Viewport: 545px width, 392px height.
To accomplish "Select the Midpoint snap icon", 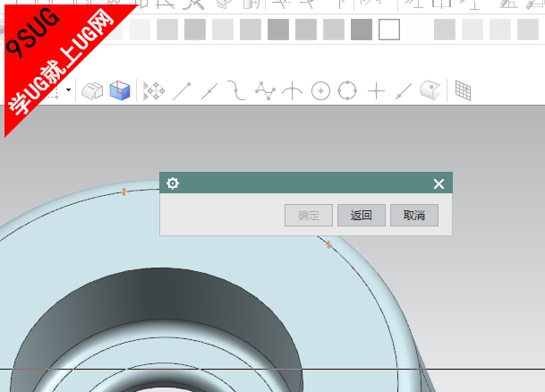I will (209, 91).
